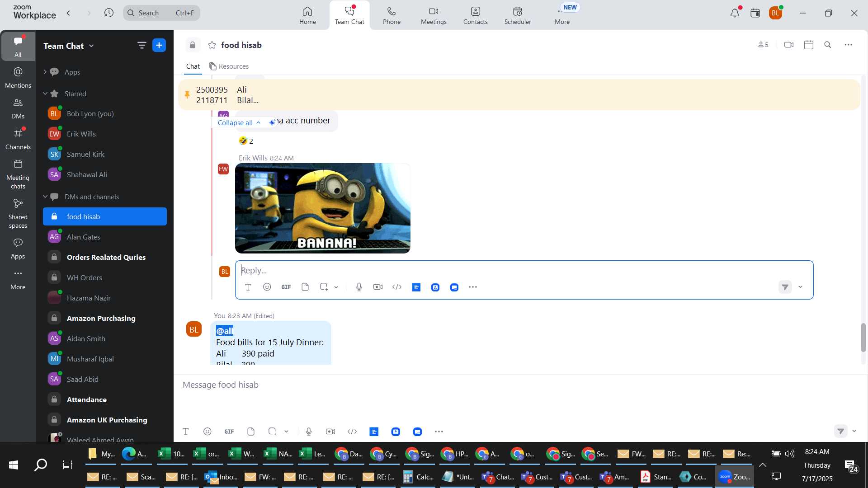Collapse the DMs and channels section
This screenshot has height=488, width=868.
click(x=45, y=197)
